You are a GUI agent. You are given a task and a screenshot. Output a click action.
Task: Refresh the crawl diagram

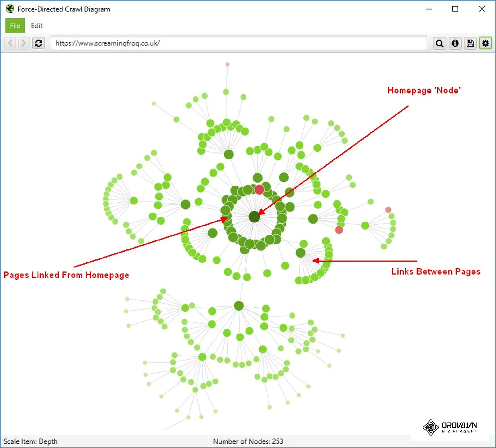pyautogui.click(x=38, y=43)
